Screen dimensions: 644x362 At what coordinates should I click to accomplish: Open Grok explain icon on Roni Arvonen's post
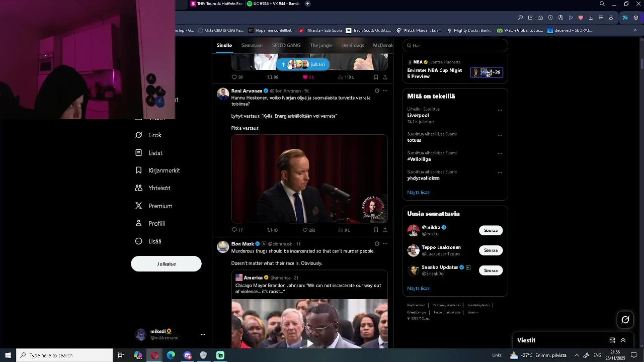point(377,91)
